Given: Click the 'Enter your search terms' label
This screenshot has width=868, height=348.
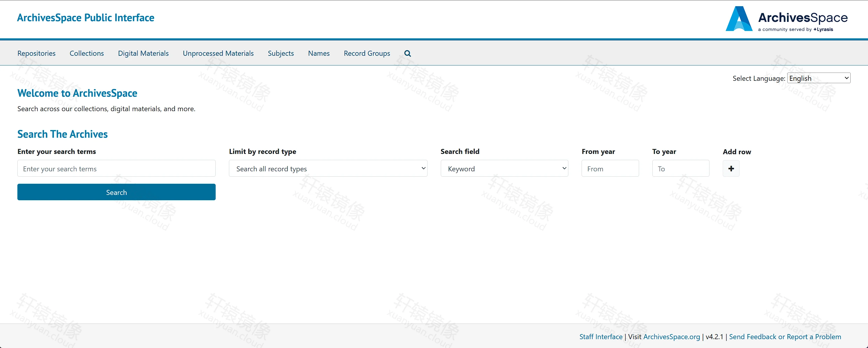Looking at the screenshot, I should [x=57, y=151].
